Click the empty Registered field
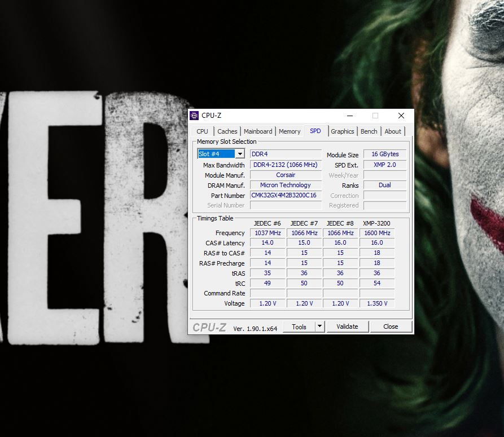504x437 pixels. tap(385, 205)
